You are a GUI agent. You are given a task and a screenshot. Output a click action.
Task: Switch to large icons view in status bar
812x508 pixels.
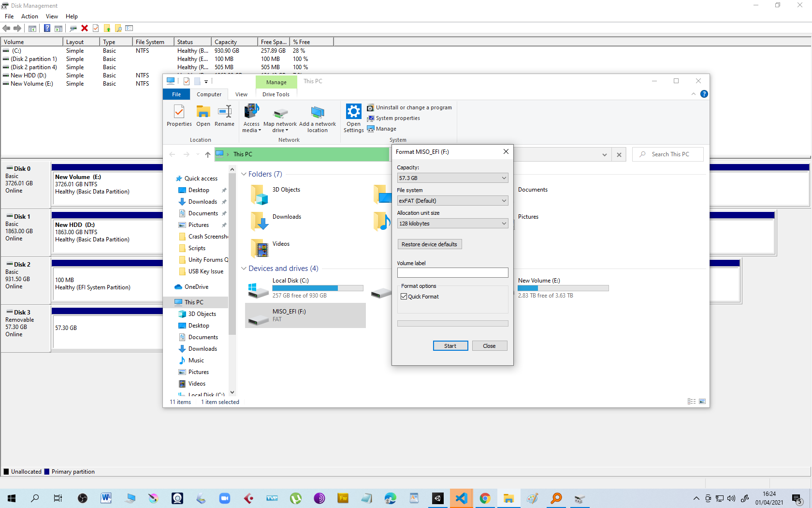coord(702,402)
